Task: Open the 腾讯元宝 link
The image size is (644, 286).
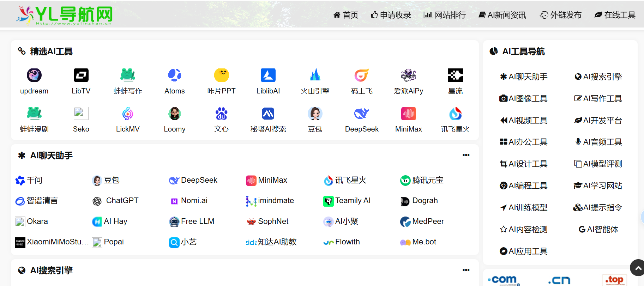Action: point(422,180)
